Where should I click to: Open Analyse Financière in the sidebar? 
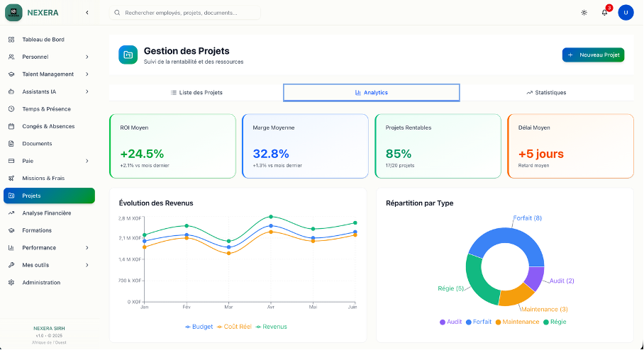pos(46,213)
